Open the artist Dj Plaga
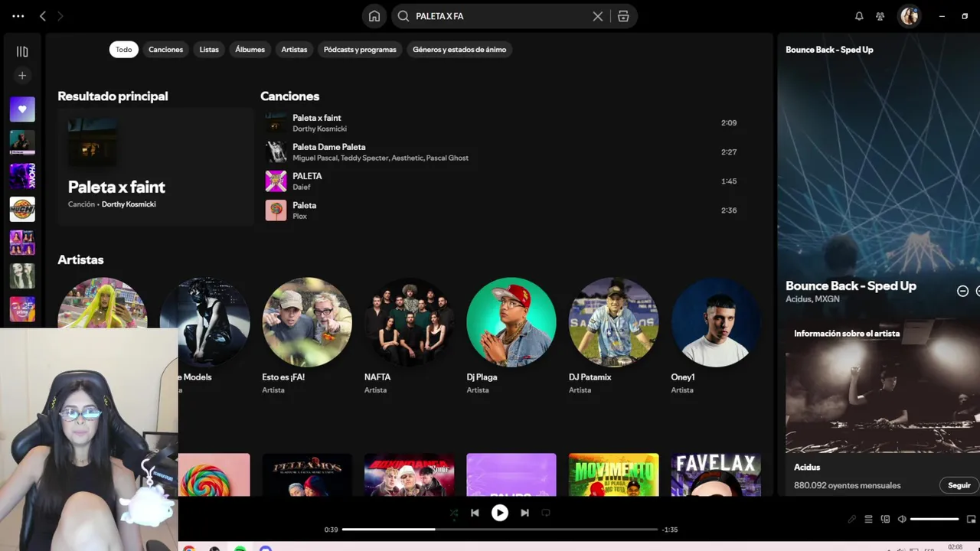 coord(511,335)
